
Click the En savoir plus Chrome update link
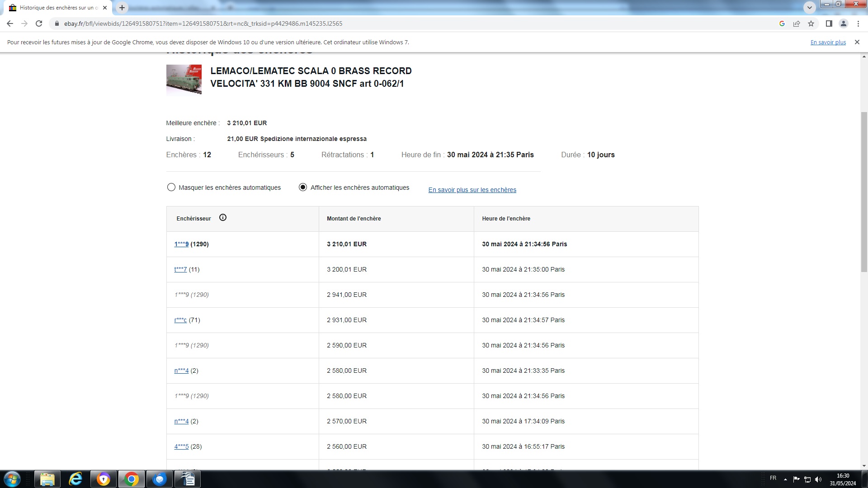828,42
